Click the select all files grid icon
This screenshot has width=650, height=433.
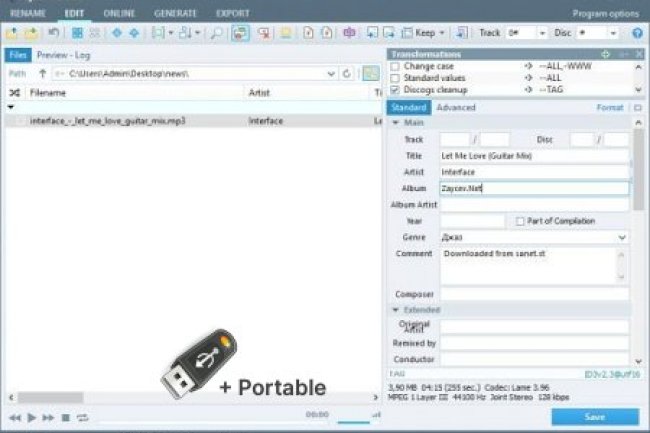pyautogui.click(x=77, y=33)
